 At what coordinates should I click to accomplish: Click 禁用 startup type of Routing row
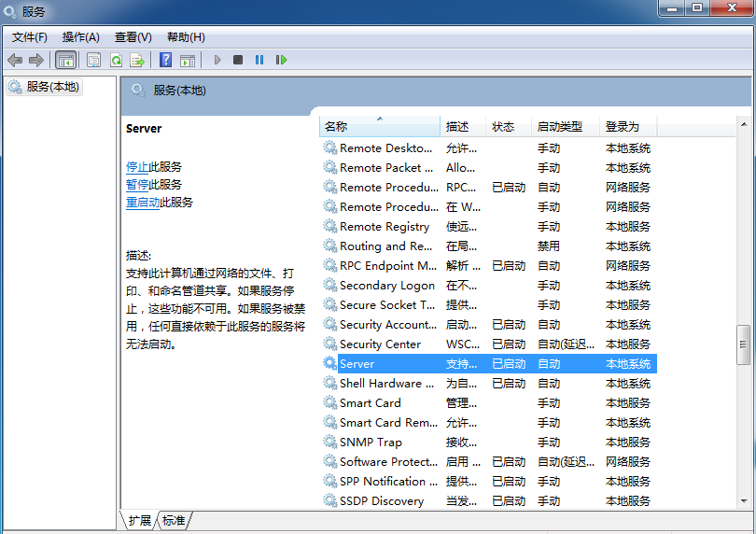tap(549, 246)
